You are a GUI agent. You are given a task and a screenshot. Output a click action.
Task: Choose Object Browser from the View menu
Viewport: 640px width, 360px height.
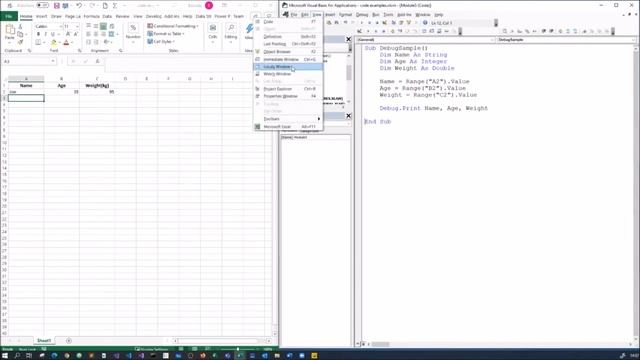[x=288, y=52]
